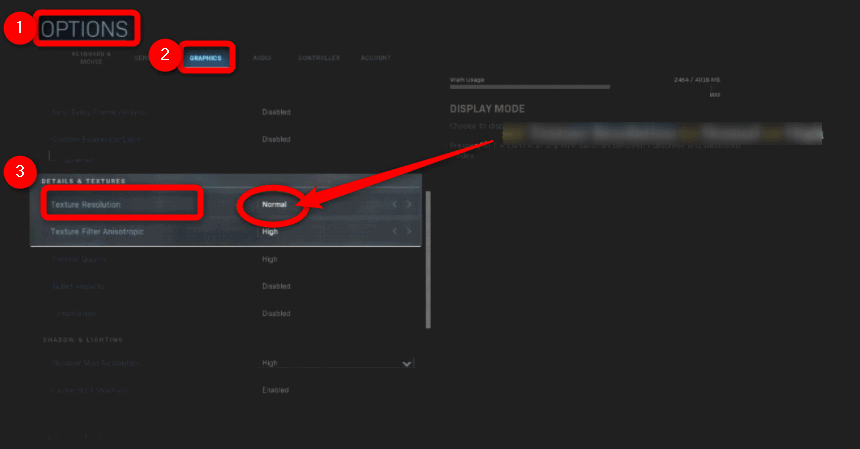Select the Bullet Impacts setting label
This screenshot has width=860, height=449.
pyautogui.click(x=78, y=286)
